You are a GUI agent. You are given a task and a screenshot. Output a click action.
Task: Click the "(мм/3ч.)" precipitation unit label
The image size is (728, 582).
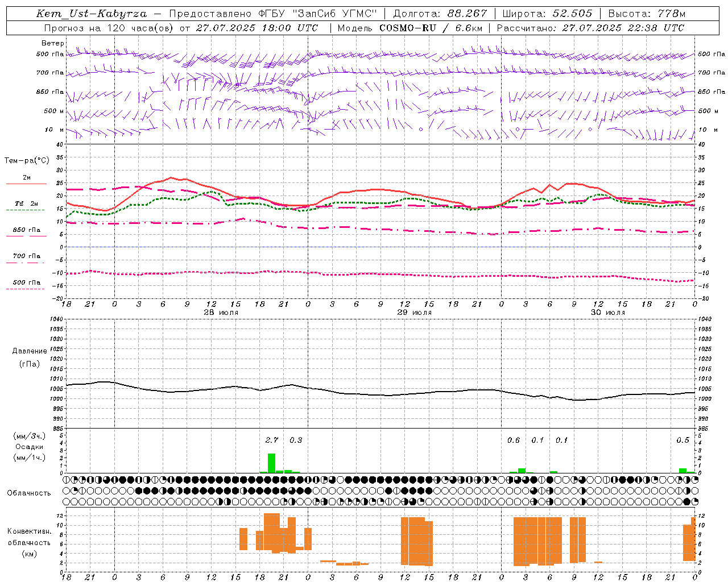tap(30, 436)
